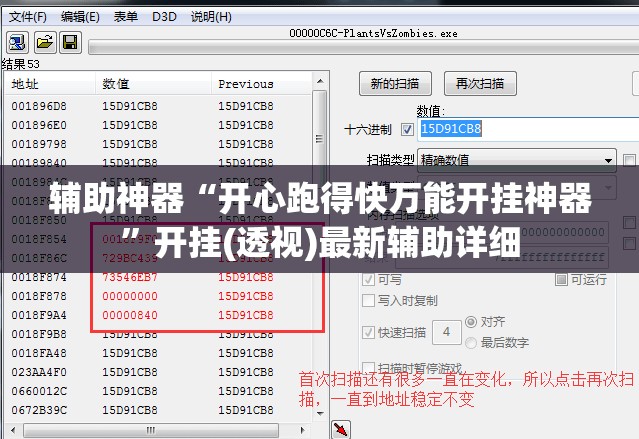Open the 说明(H) menu

pos(211,17)
